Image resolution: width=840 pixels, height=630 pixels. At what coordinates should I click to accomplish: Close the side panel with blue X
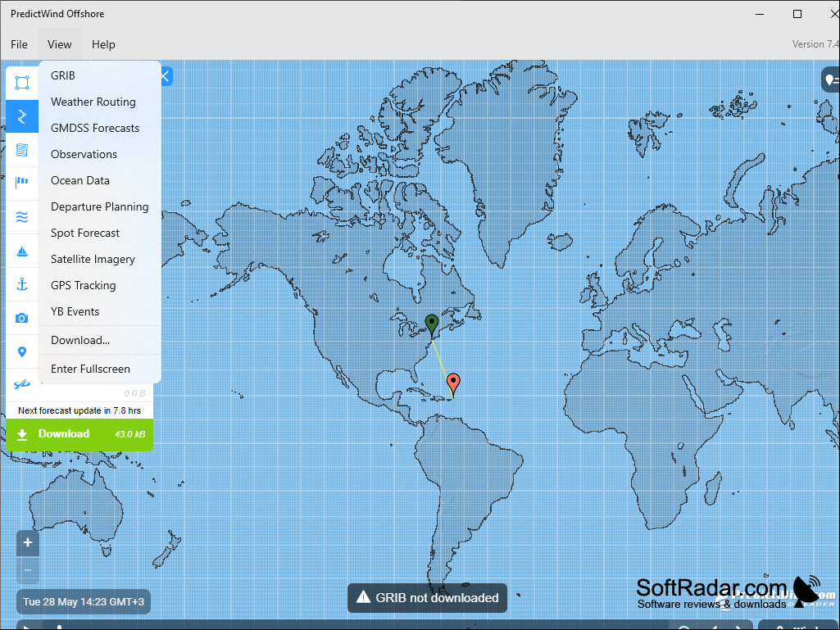165,77
